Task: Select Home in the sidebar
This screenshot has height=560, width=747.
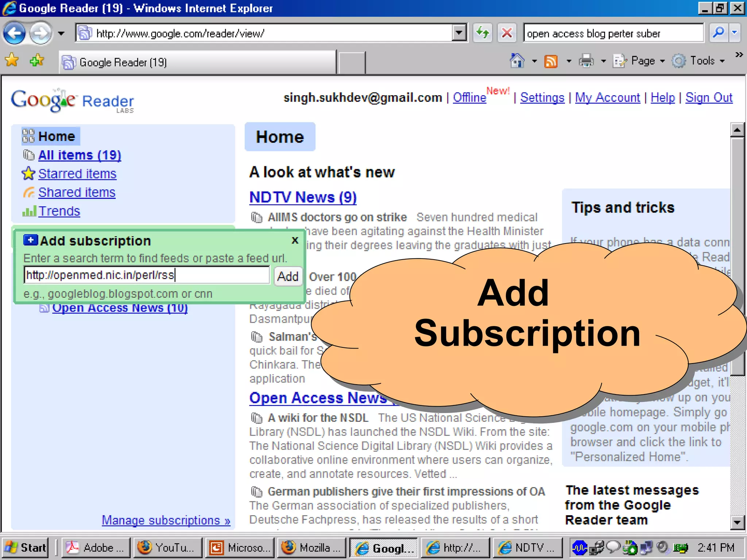Action: [x=50, y=136]
